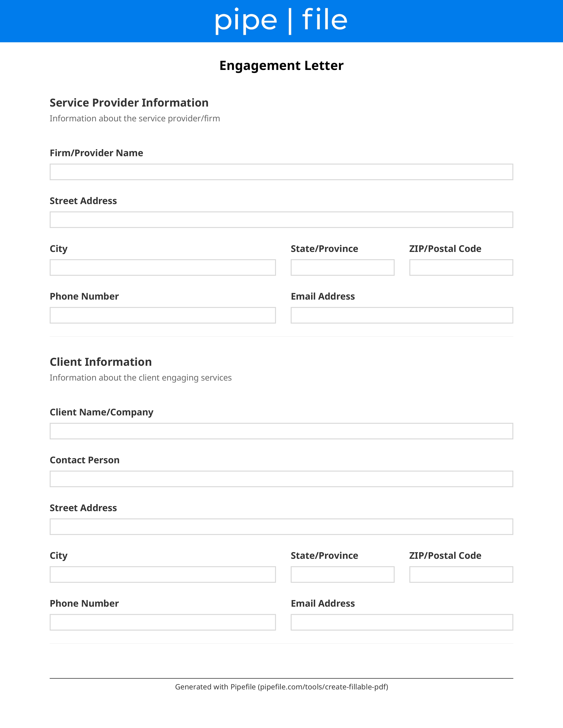Click the client State/Province field
Image resolution: width=563 pixels, height=728 pixels.
click(342, 574)
